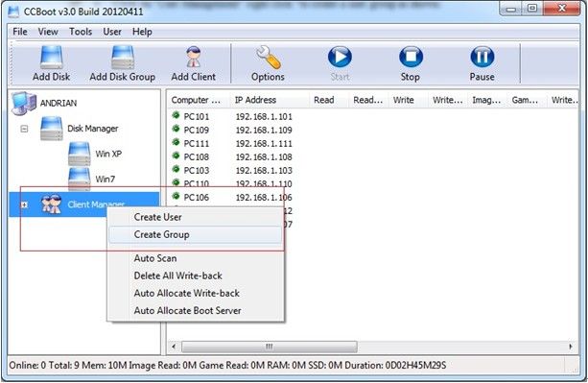
Task: Click the Add Disk toolbar icon
Action: (x=52, y=57)
